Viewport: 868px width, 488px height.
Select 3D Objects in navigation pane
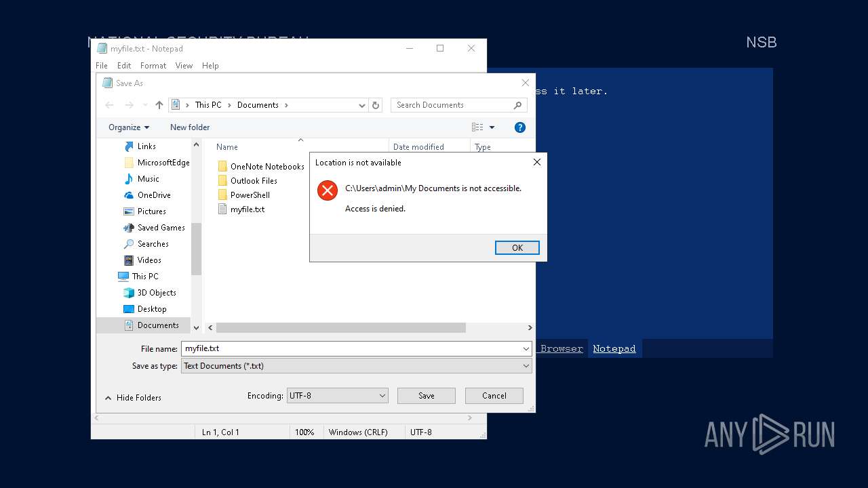point(157,293)
